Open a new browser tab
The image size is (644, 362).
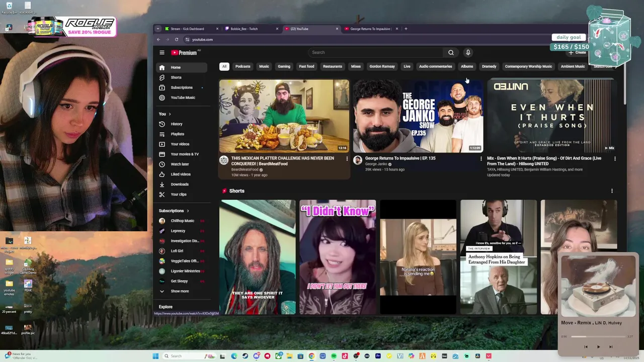click(406, 29)
